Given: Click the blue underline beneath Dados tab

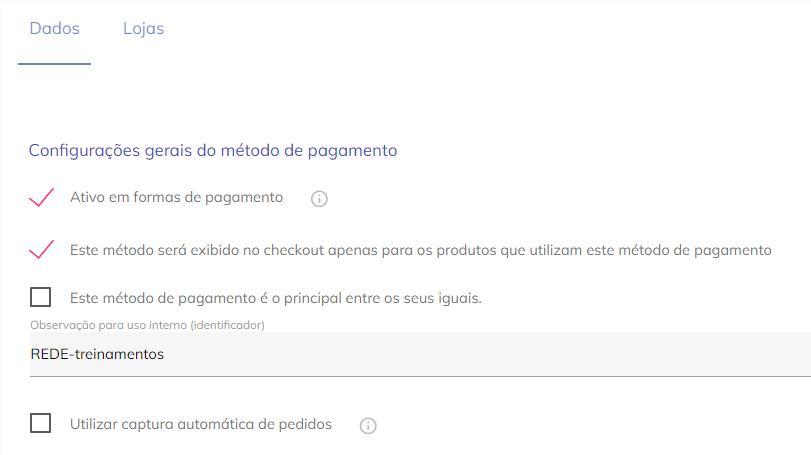Looking at the screenshot, I should tap(54, 64).
